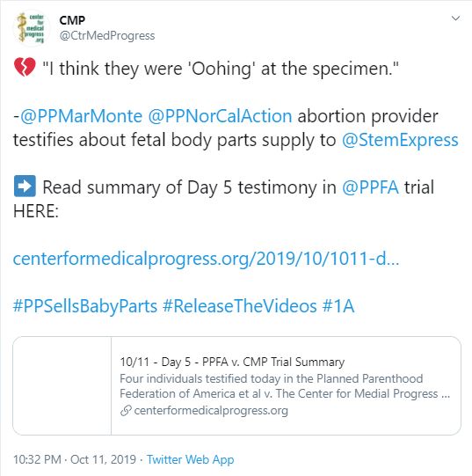Open the @StemExpress mention

[400, 140]
